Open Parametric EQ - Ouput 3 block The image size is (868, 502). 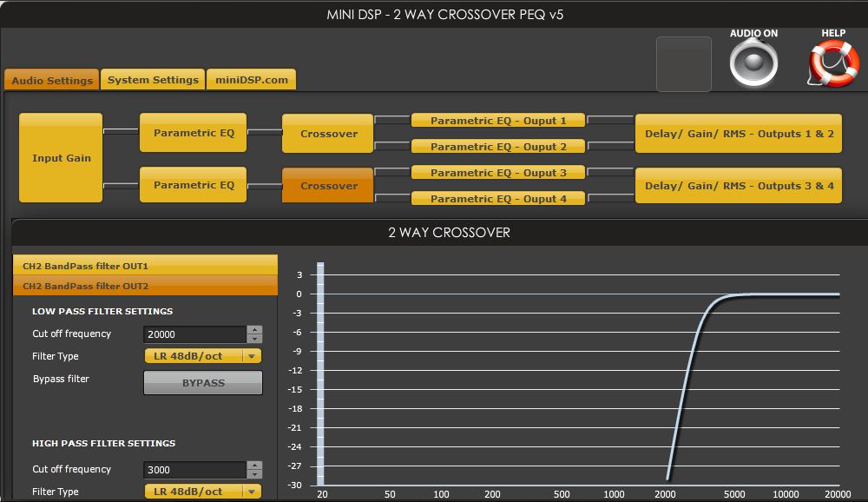pyautogui.click(x=498, y=172)
